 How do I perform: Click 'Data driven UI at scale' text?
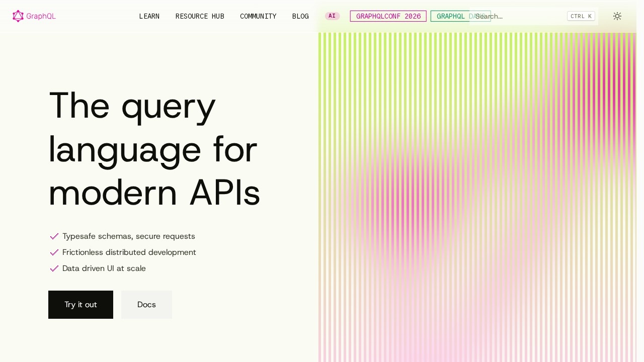tap(104, 268)
